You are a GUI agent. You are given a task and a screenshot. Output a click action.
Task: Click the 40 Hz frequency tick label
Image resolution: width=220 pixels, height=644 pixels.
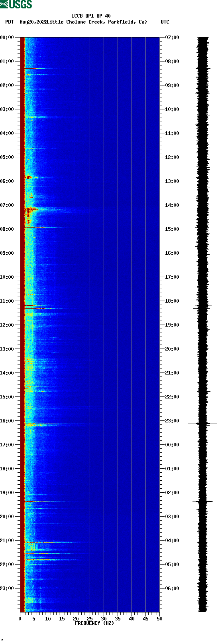[132, 619]
